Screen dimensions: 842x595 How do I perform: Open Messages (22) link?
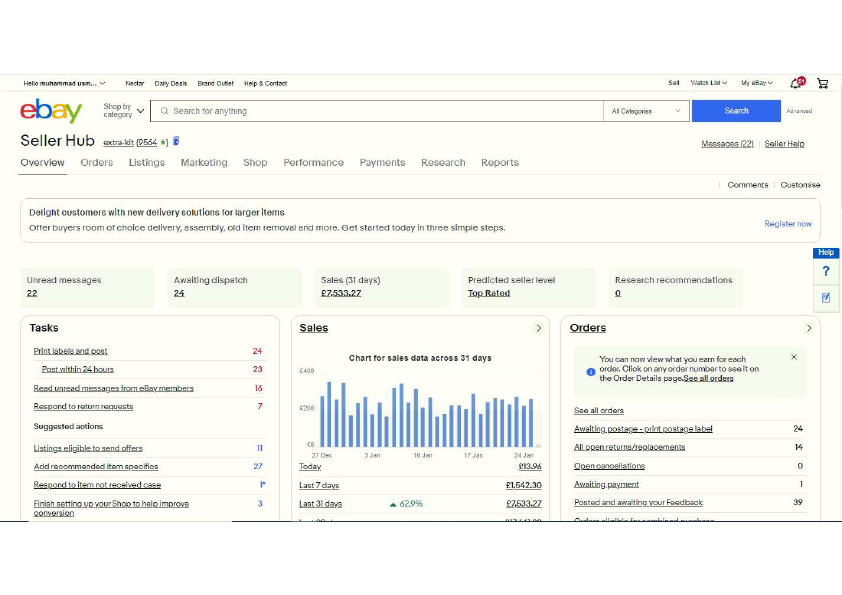727,144
